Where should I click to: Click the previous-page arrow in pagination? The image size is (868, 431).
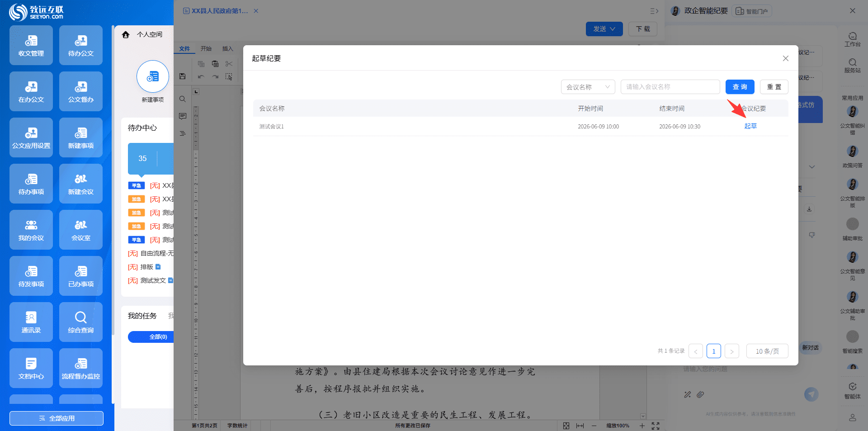pyautogui.click(x=696, y=351)
